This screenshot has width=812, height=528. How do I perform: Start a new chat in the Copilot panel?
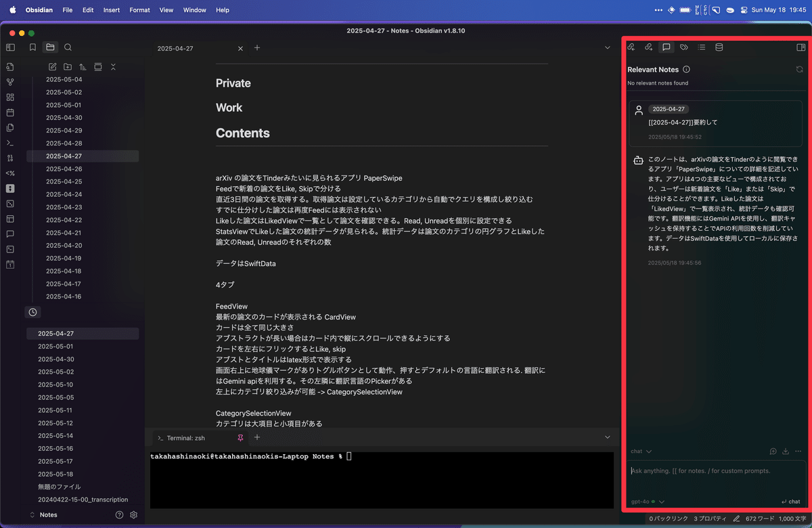773,452
